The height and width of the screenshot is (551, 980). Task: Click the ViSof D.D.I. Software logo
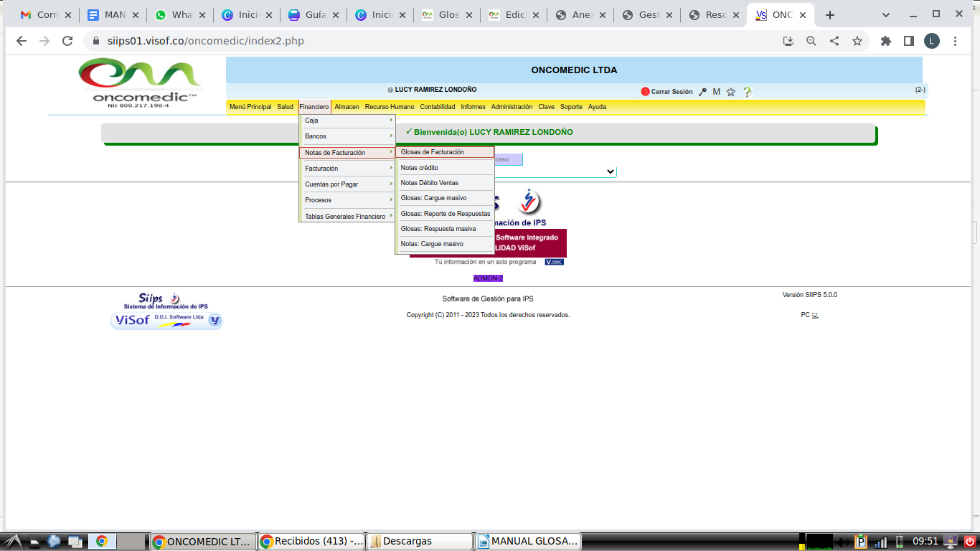pos(166,321)
